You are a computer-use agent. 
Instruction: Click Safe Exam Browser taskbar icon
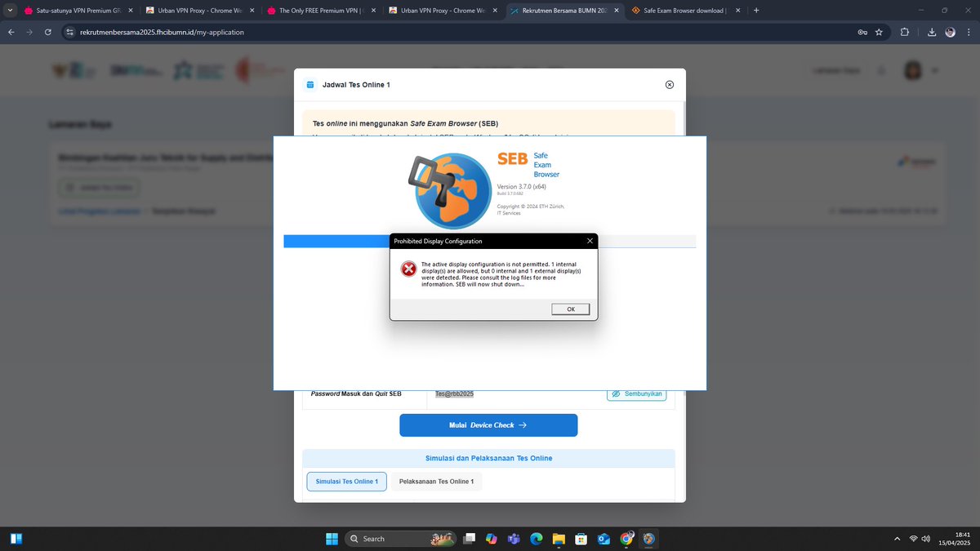pyautogui.click(x=648, y=539)
